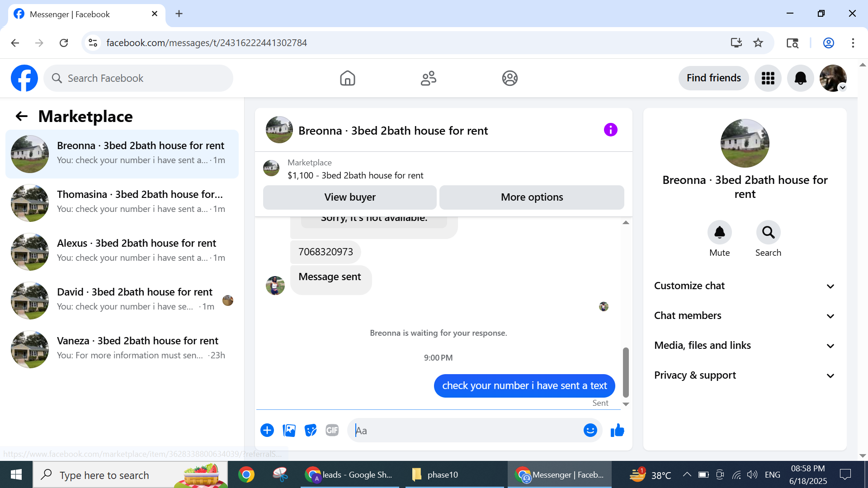Bookmark this page with the star icon
This screenshot has height=488, width=868.
tap(758, 43)
